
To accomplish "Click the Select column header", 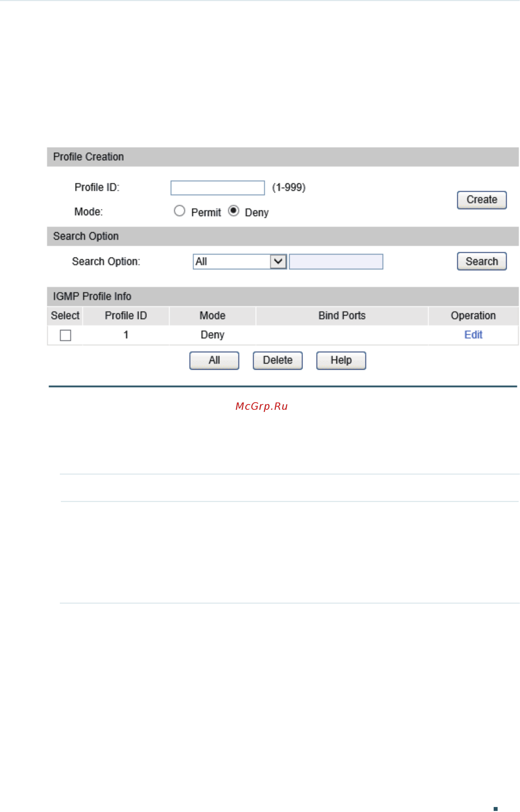I will 65,316.
